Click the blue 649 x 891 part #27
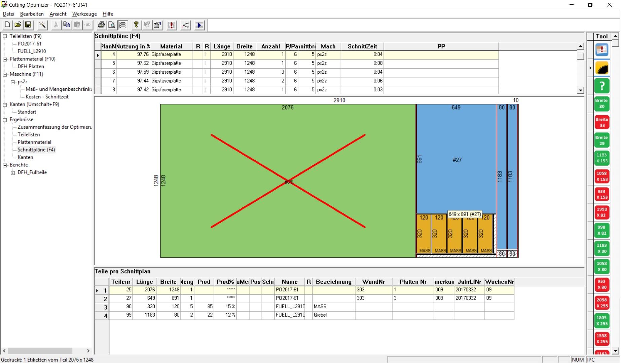Screen dimensions: 621x364 (456, 159)
